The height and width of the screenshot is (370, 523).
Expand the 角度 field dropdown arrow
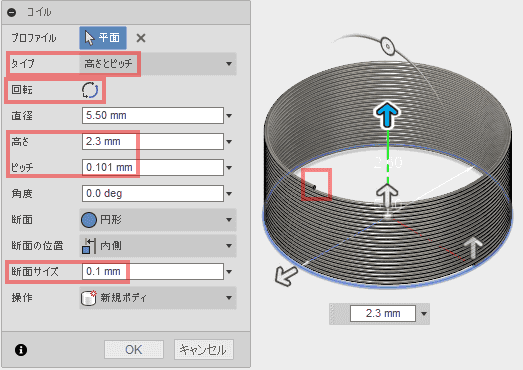(x=229, y=194)
